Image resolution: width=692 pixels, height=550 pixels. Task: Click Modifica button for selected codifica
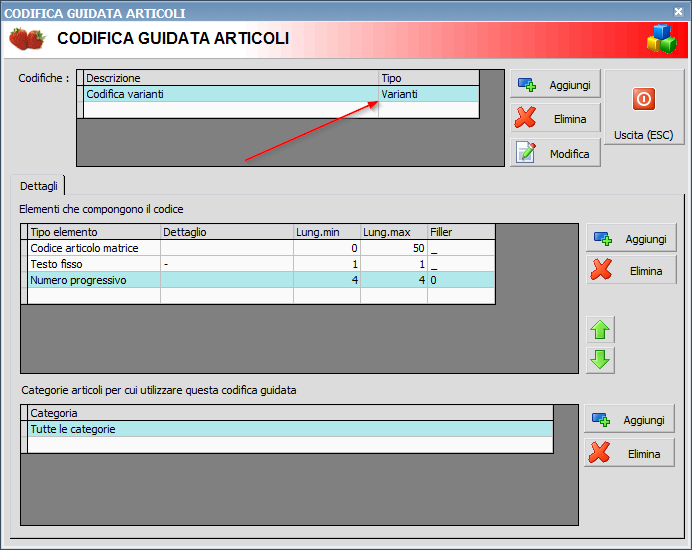click(x=555, y=153)
